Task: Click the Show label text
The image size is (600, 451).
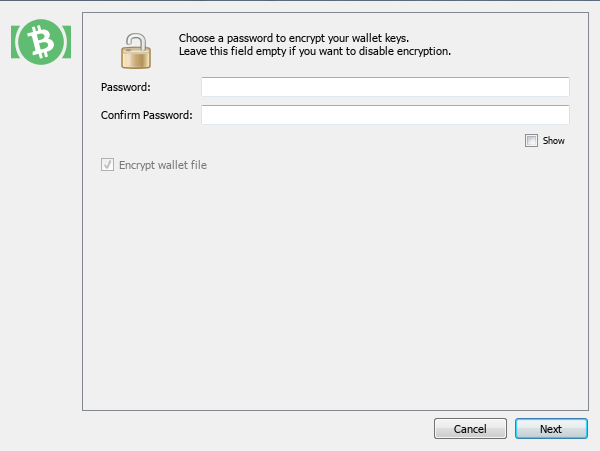Action: [553, 141]
